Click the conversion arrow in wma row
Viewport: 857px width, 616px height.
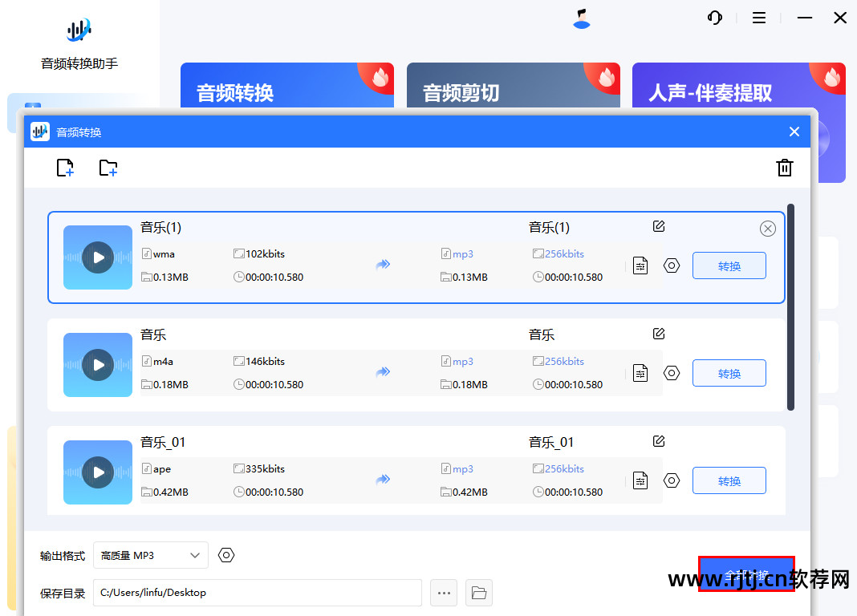[x=383, y=265]
